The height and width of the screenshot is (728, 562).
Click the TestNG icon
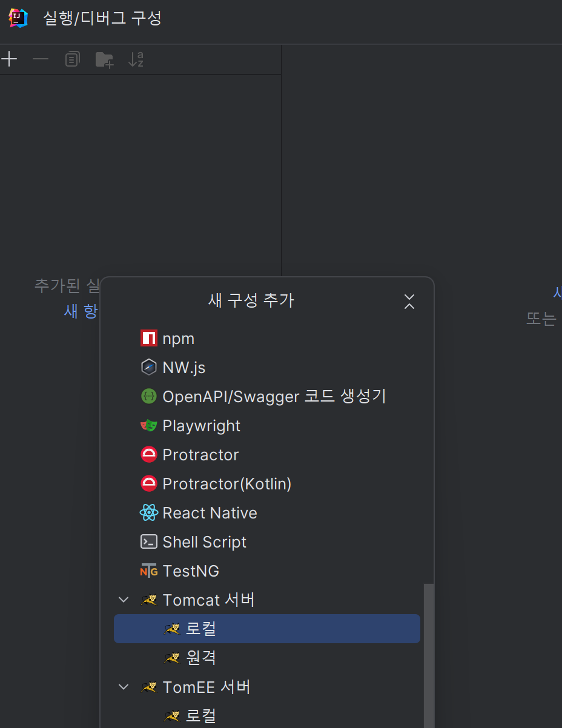(x=149, y=571)
